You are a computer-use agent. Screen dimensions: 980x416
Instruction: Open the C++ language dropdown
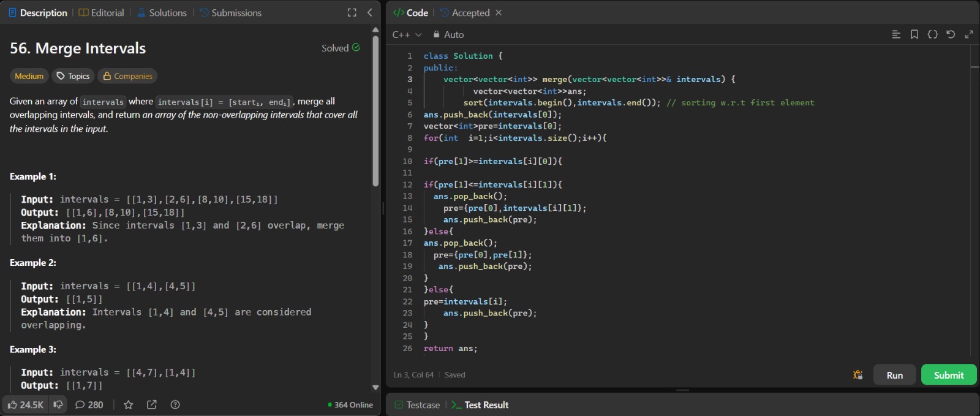[407, 35]
